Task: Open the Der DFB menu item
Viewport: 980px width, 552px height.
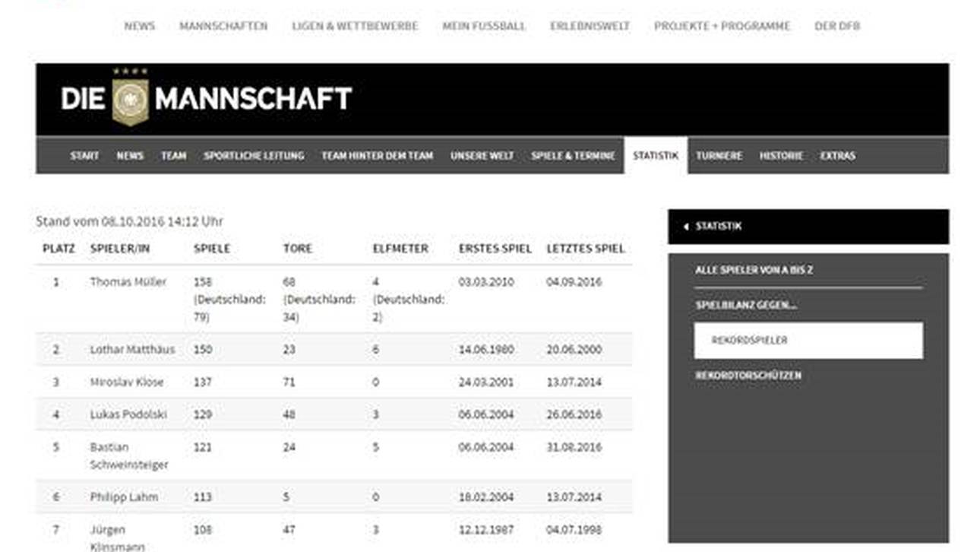Action: [x=837, y=26]
